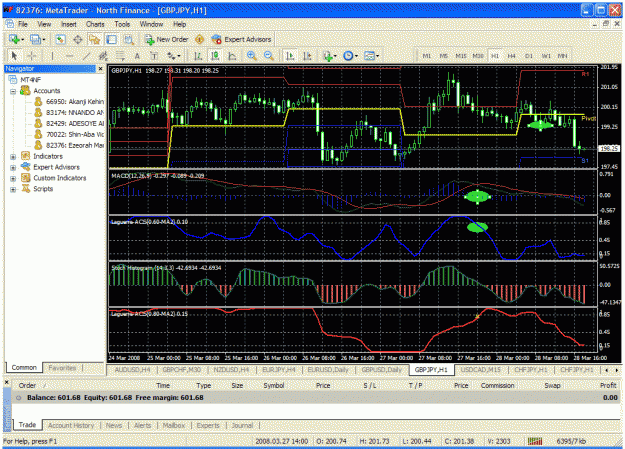Screen dimensions: 625x449
Task: Collapse the Accounts tree node
Action: tap(13, 91)
